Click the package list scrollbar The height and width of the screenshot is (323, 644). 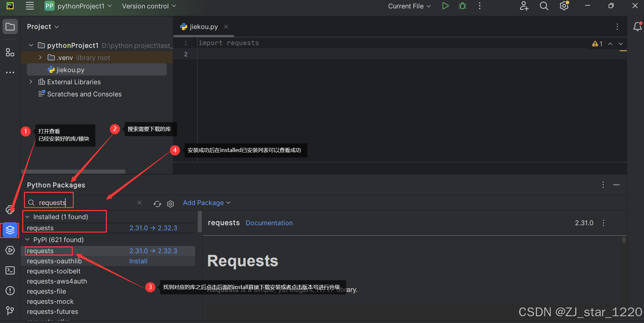coord(200,222)
